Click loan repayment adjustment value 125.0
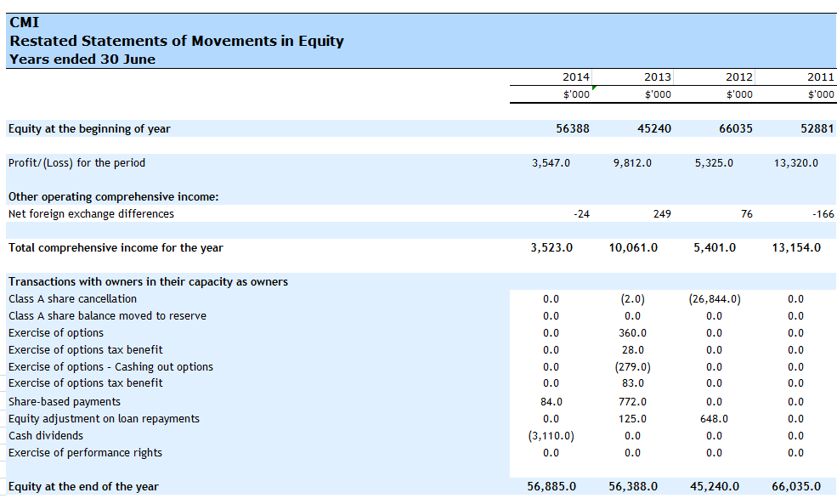 coord(632,418)
